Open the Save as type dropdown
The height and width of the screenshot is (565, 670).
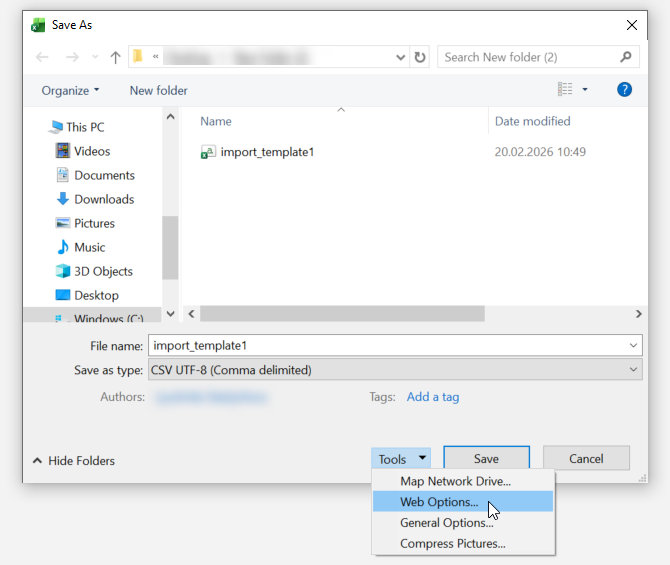click(x=395, y=370)
